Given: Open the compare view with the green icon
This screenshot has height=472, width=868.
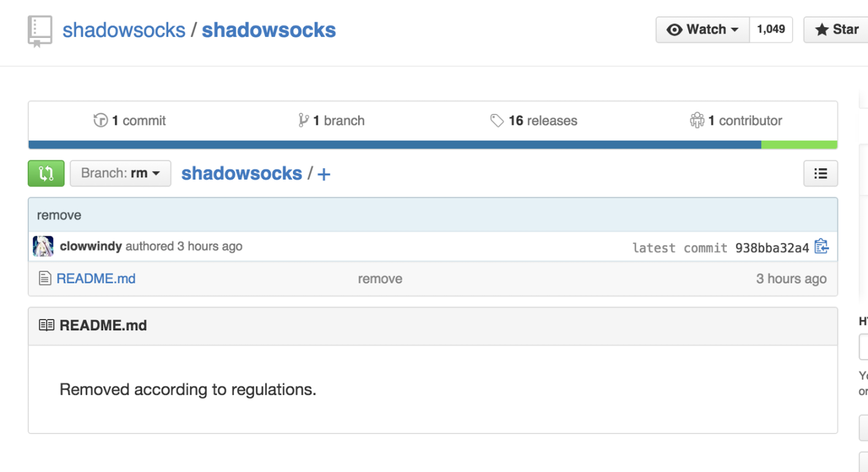Looking at the screenshot, I should [x=46, y=173].
